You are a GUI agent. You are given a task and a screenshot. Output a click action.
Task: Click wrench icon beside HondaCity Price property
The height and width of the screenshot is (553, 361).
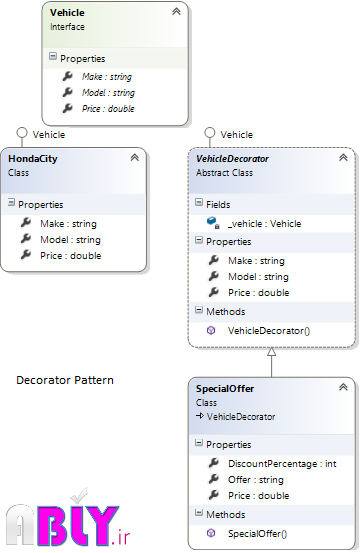click(x=26, y=255)
